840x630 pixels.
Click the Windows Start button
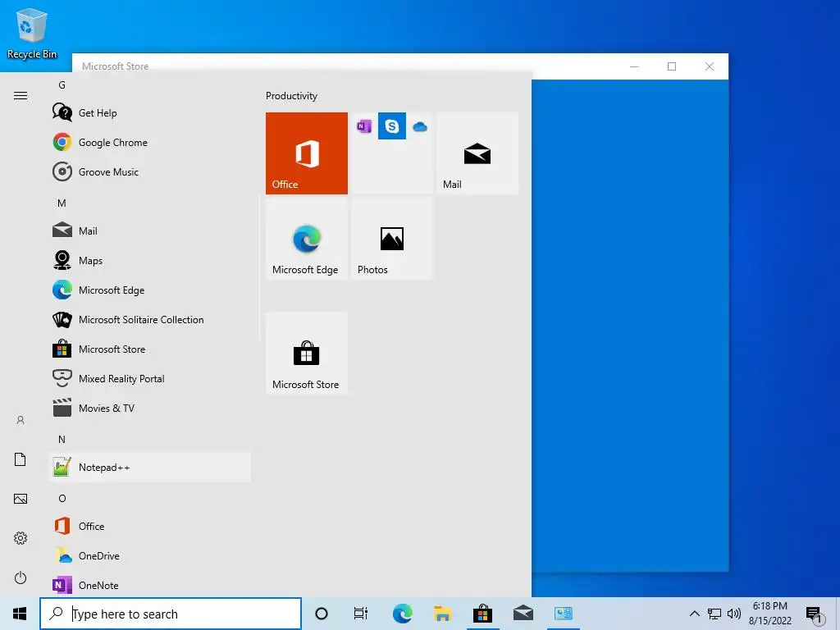pyautogui.click(x=20, y=614)
